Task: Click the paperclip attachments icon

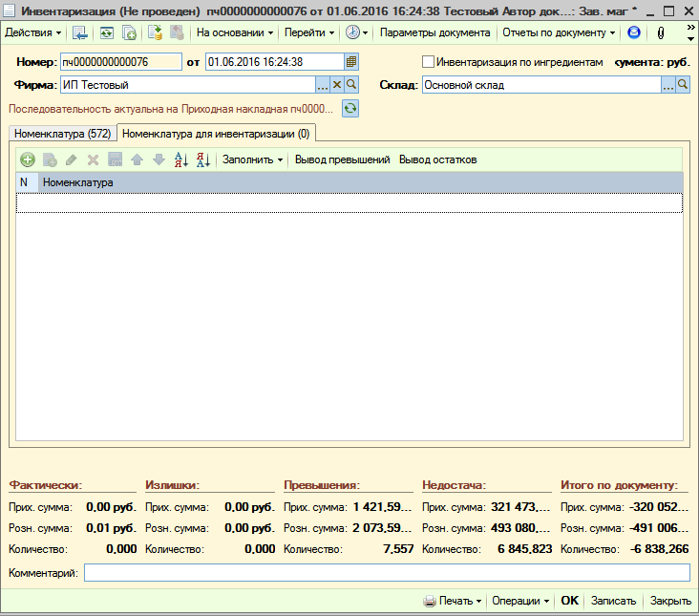Action: 661,32
